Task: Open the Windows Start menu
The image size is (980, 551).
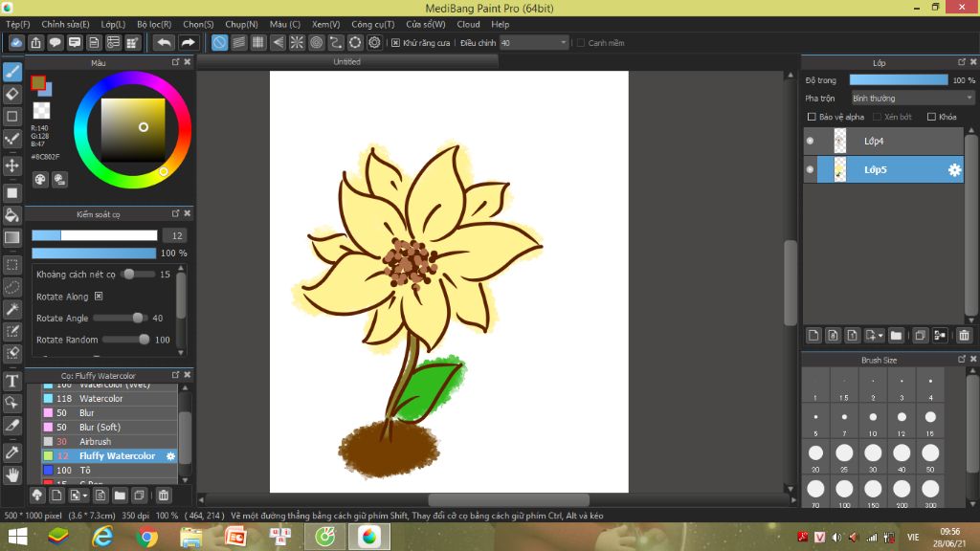Action: pyautogui.click(x=17, y=537)
